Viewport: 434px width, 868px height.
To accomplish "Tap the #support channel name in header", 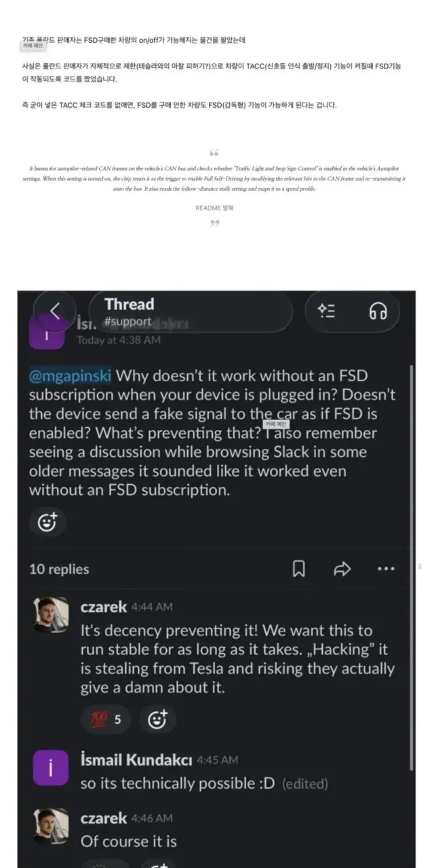I will pos(127,321).
